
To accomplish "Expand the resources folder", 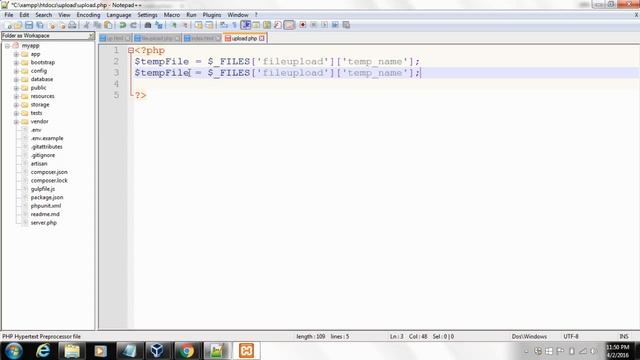I will tap(16, 96).
